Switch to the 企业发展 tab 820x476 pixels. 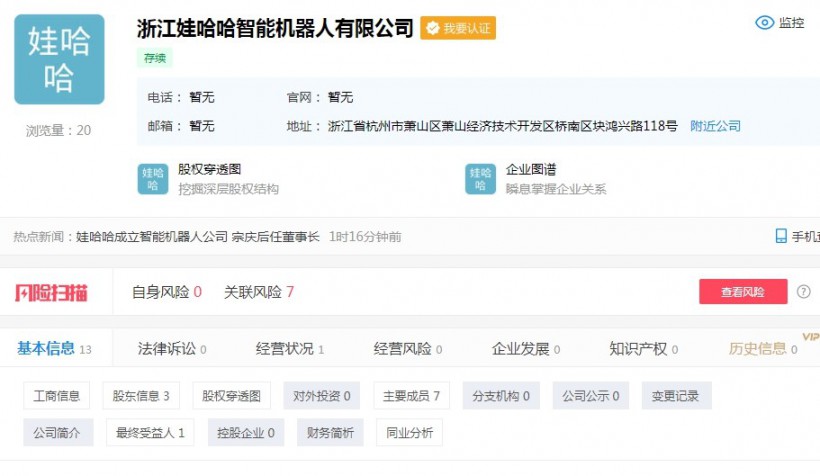526,348
